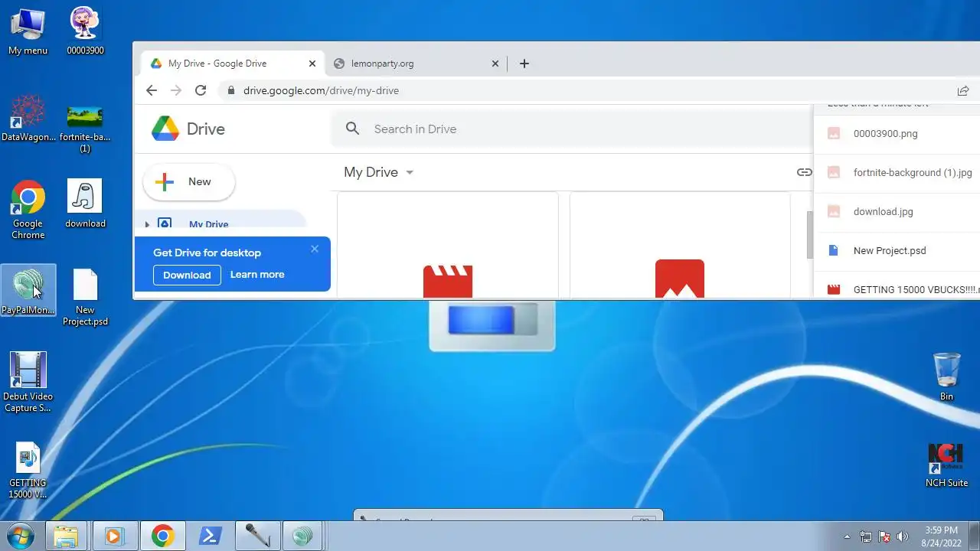This screenshot has width=980, height=551.
Task: Reload the Drive page
Action: pyautogui.click(x=201, y=90)
